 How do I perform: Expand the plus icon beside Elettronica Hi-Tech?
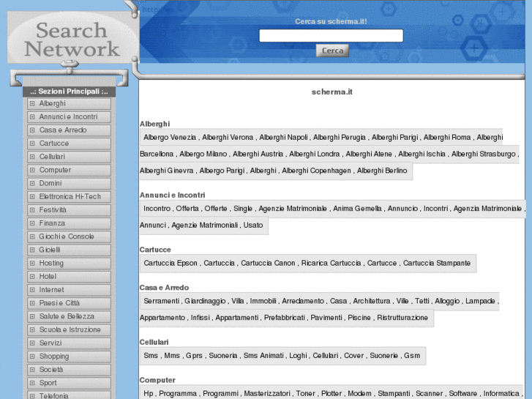(32, 197)
